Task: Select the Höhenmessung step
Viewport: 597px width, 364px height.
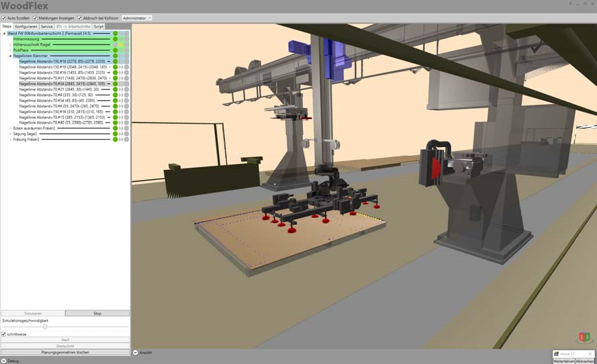Action: pos(26,39)
